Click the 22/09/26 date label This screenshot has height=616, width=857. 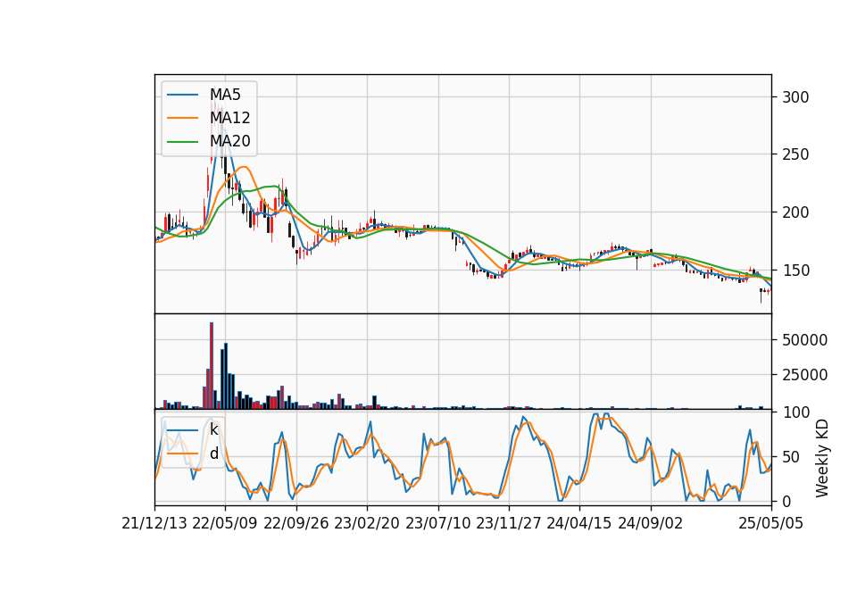tap(295, 523)
